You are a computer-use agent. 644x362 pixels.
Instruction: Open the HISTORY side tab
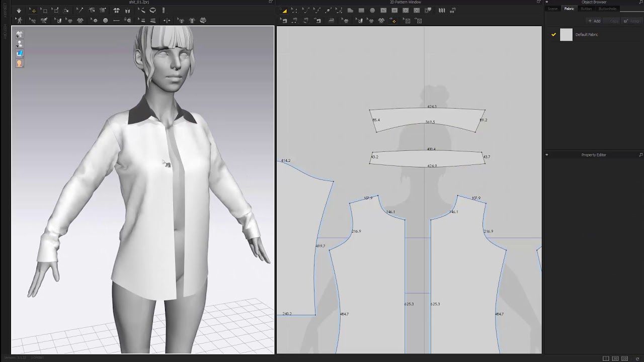tap(5, 31)
